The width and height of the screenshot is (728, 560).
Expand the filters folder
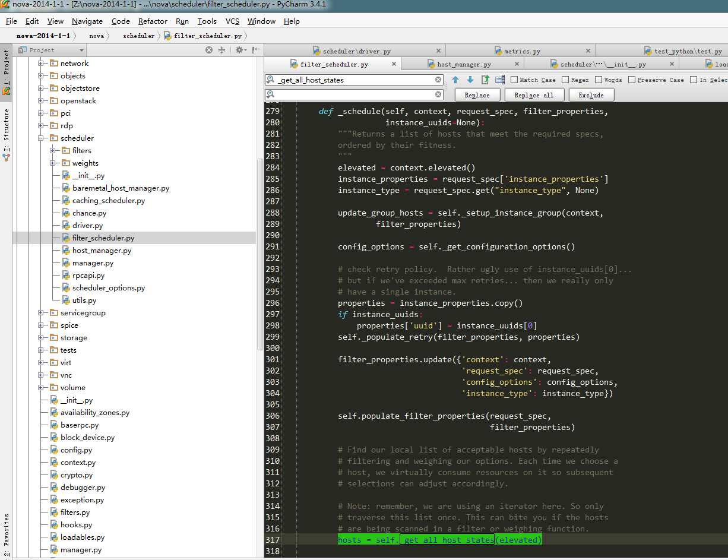tap(53, 151)
